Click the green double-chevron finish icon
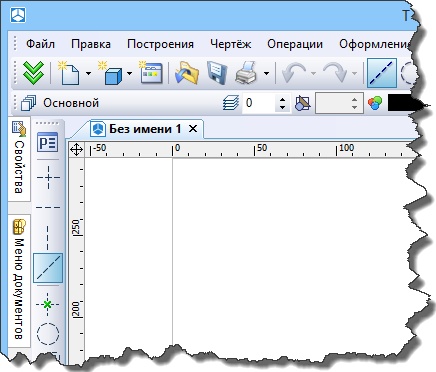436x372 pixels. tap(34, 72)
